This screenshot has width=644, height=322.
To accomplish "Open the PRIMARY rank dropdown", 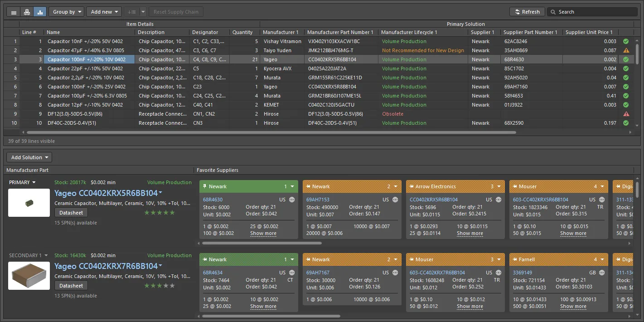I will [x=22, y=182].
